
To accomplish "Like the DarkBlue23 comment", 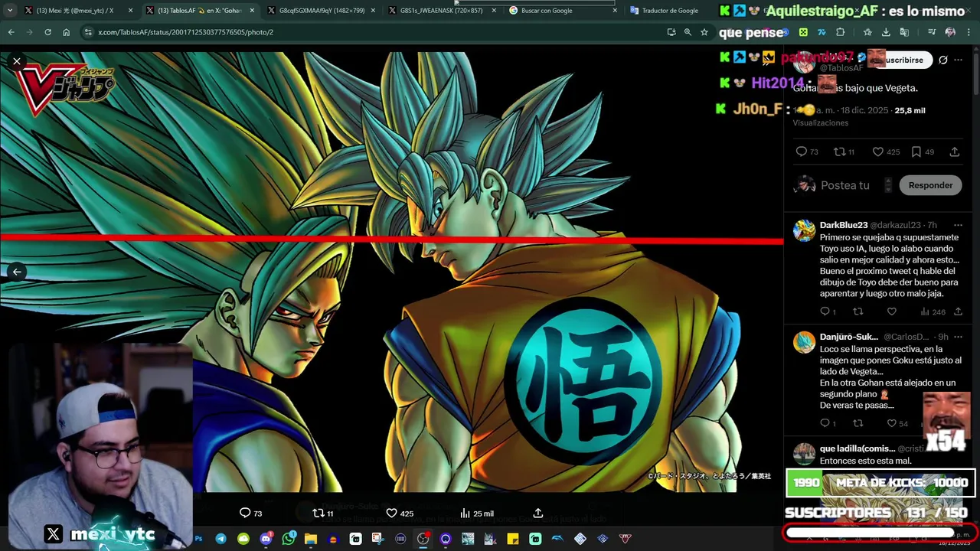I will (891, 311).
